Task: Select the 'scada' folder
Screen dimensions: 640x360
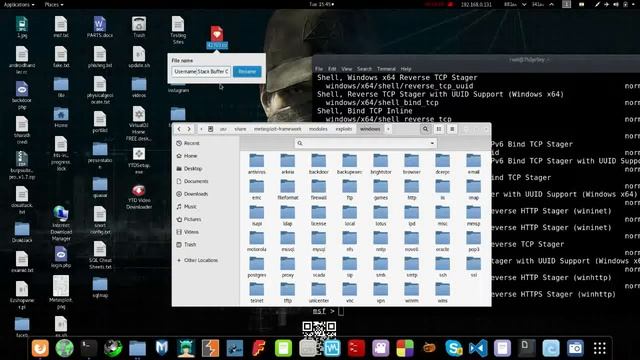Action: tap(318, 267)
